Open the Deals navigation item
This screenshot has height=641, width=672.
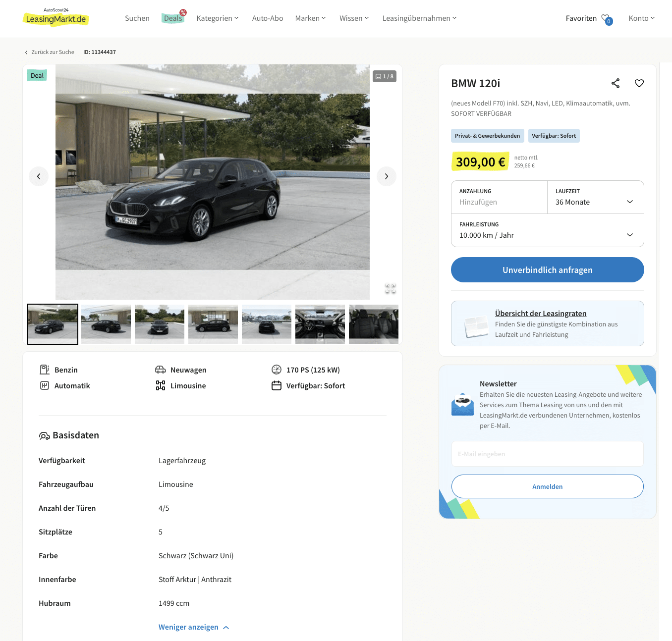pos(173,18)
